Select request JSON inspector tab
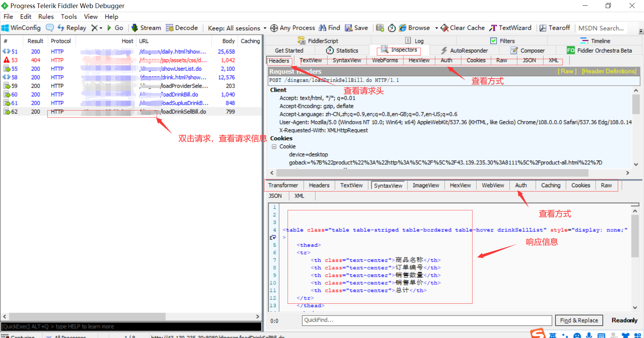644x338 pixels. point(529,60)
